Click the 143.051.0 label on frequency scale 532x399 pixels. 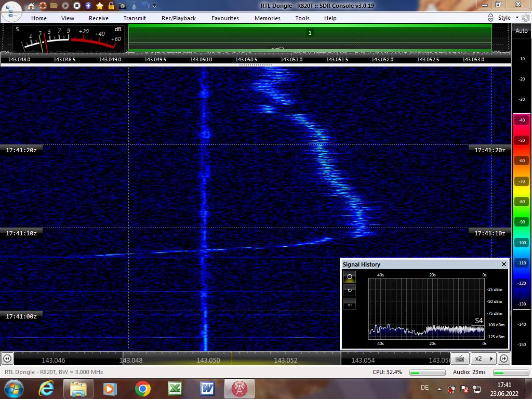[291, 59]
